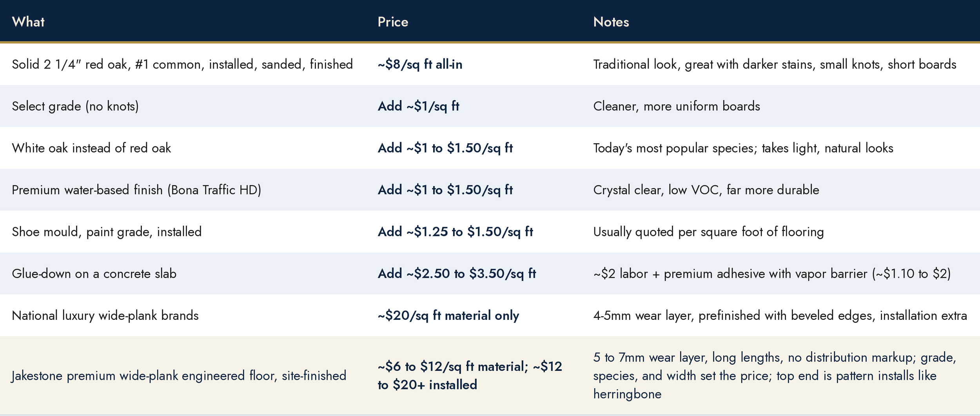Click 'Cleaner, more uniform boards' note
Image resolution: width=980 pixels, height=416 pixels.
676,106
